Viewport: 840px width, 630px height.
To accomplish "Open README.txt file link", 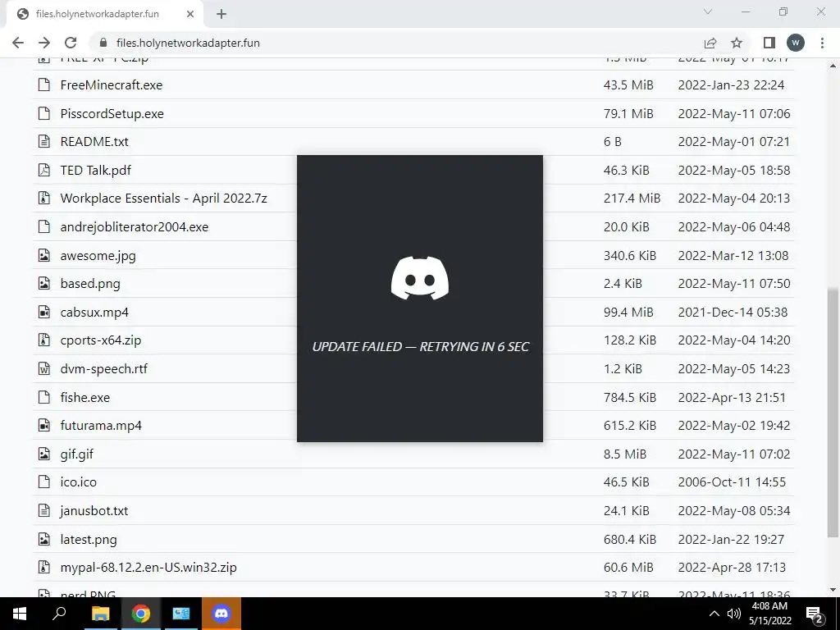I will click(94, 141).
